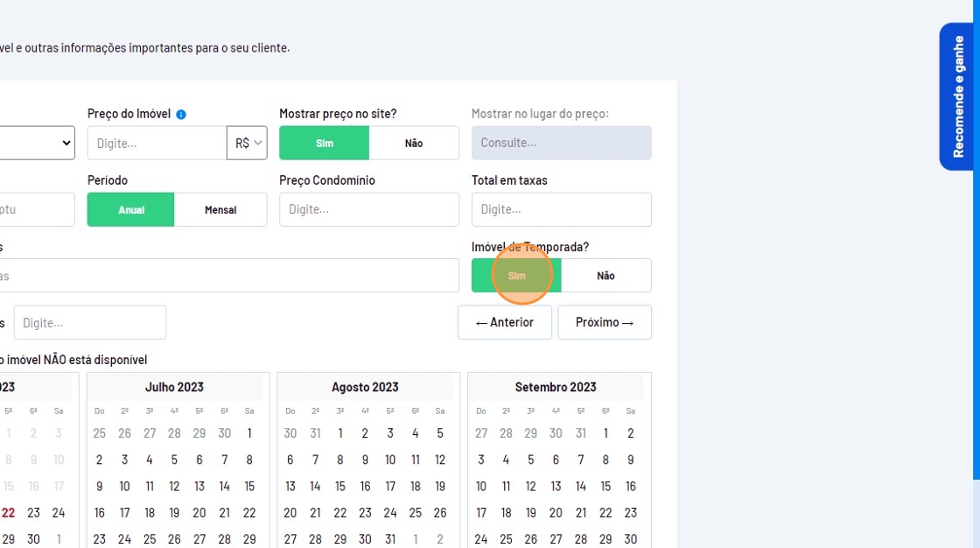The image size is (980, 548).
Task: Select Não for Mostrar preço no site
Action: (x=414, y=143)
